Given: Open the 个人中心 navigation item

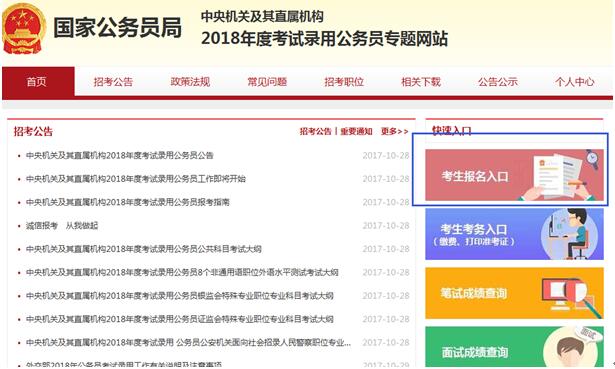Looking at the screenshot, I should coord(575,82).
